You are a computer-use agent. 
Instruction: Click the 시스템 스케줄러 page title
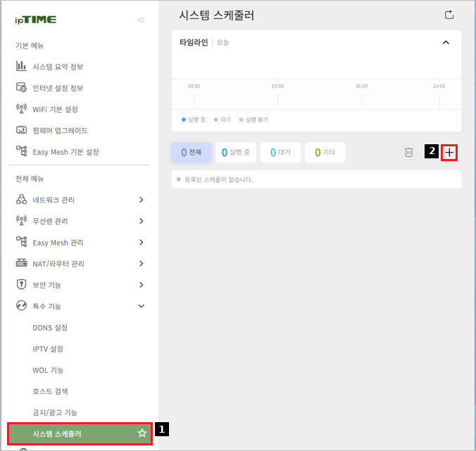tap(216, 15)
